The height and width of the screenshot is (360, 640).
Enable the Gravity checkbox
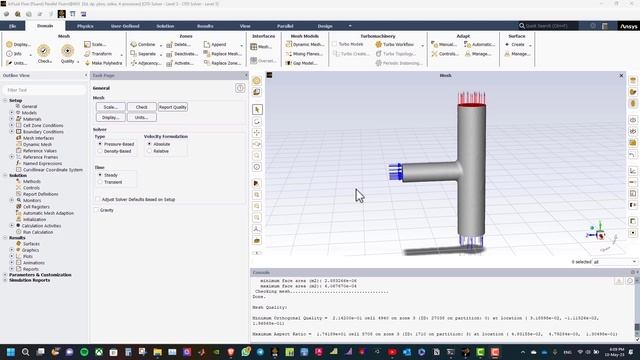(x=97, y=210)
